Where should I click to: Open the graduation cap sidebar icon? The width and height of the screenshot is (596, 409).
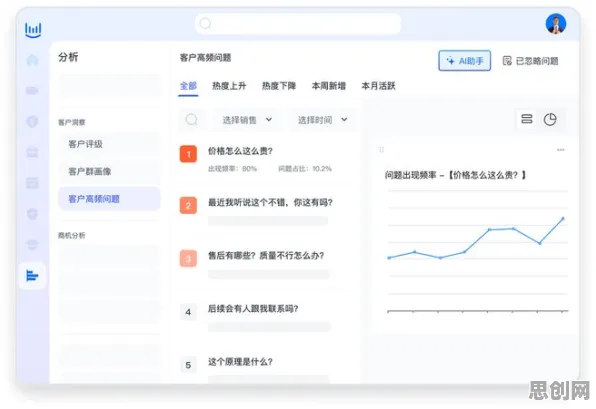(x=32, y=244)
